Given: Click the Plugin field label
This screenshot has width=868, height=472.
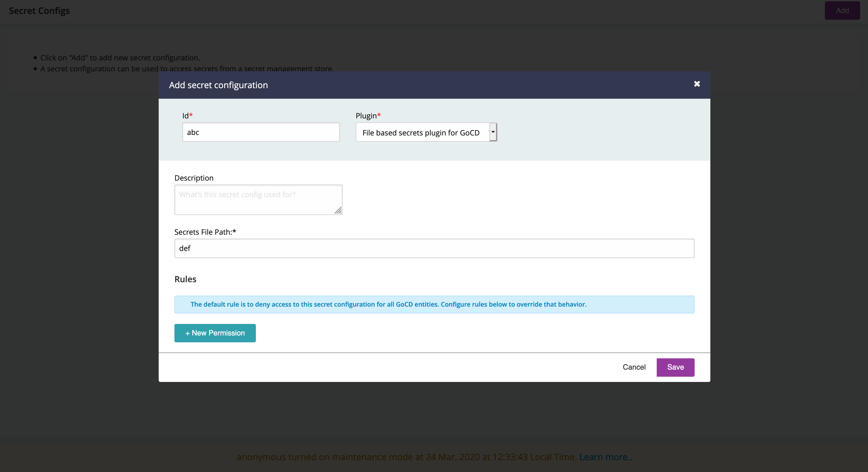Looking at the screenshot, I should tap(366, 116).
